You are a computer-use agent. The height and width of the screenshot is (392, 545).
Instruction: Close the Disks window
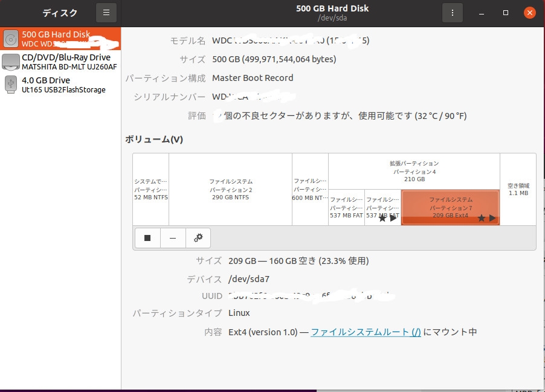[x=530, y=13]
